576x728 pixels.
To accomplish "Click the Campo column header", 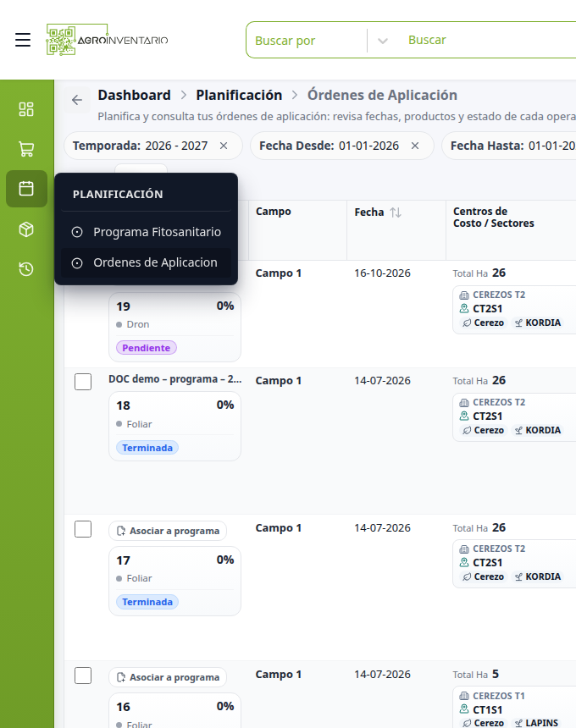I will [x=274, y=212].
